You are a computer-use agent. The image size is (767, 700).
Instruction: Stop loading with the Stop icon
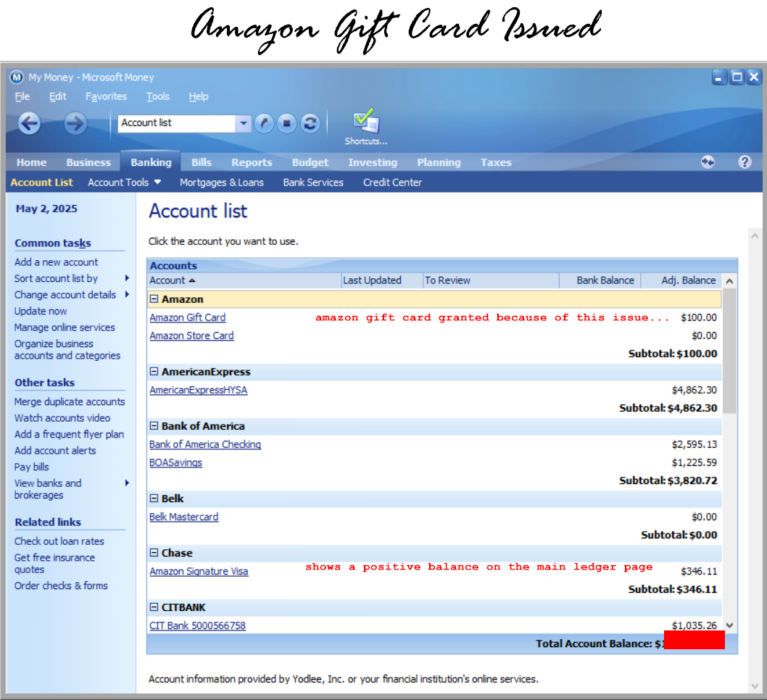tap(286, 123)
